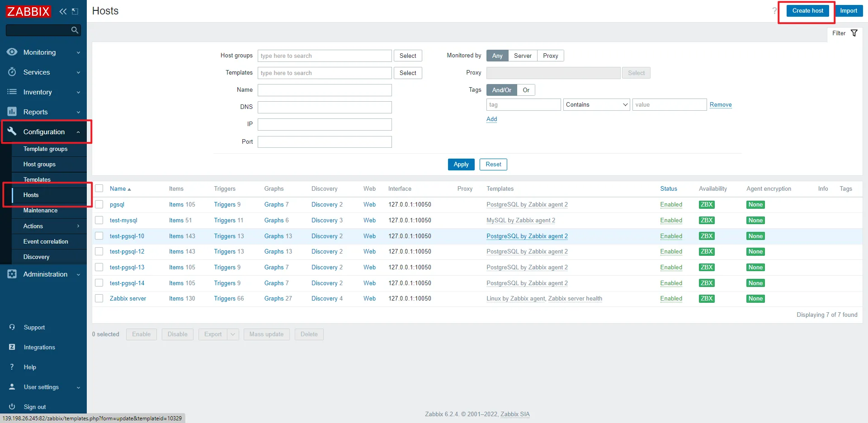The height and width of the screenshot is (423, 868).
Task: Check the test-mysql host checkbox
Action: point(99,220)
